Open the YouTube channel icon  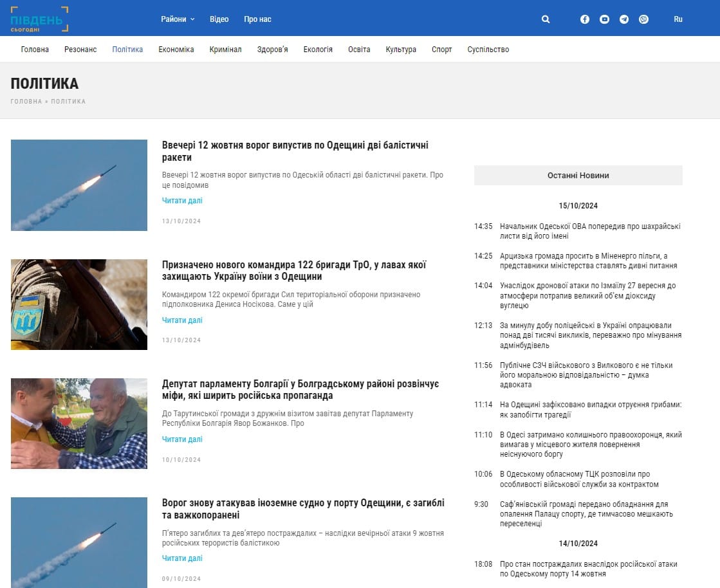[604, 19]
